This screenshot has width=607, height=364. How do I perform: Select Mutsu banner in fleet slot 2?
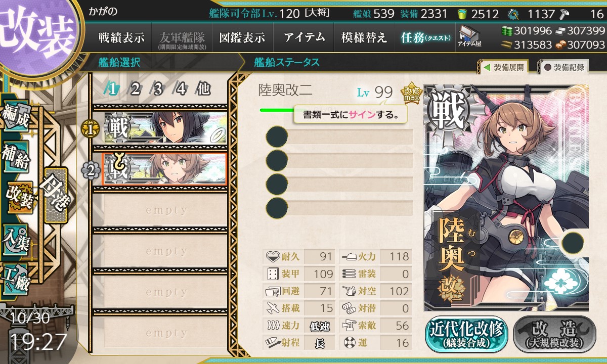coord(164,169)
